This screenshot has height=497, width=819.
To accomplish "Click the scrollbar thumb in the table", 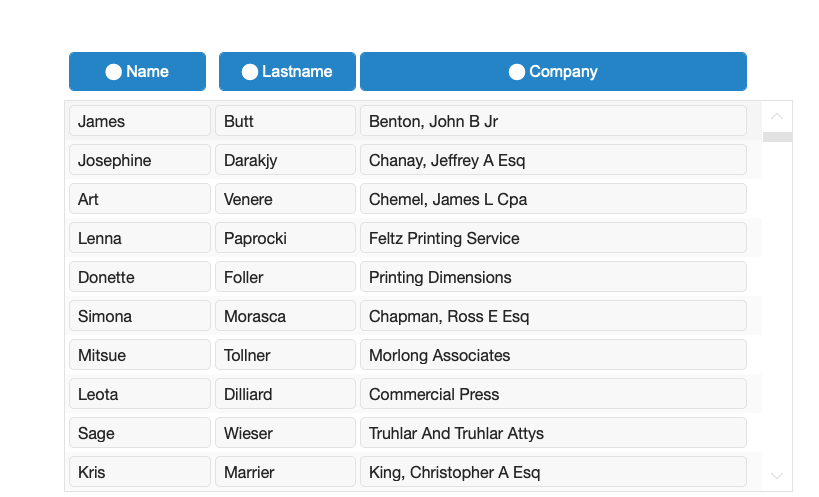I will click(777, 137).
